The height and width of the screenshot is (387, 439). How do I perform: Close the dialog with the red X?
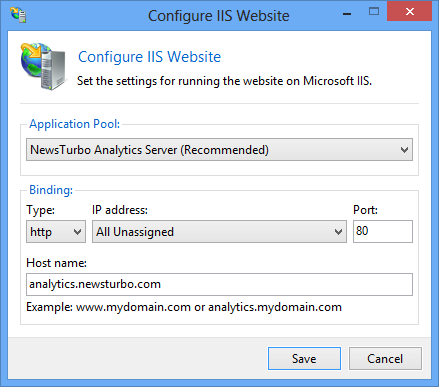409,12
